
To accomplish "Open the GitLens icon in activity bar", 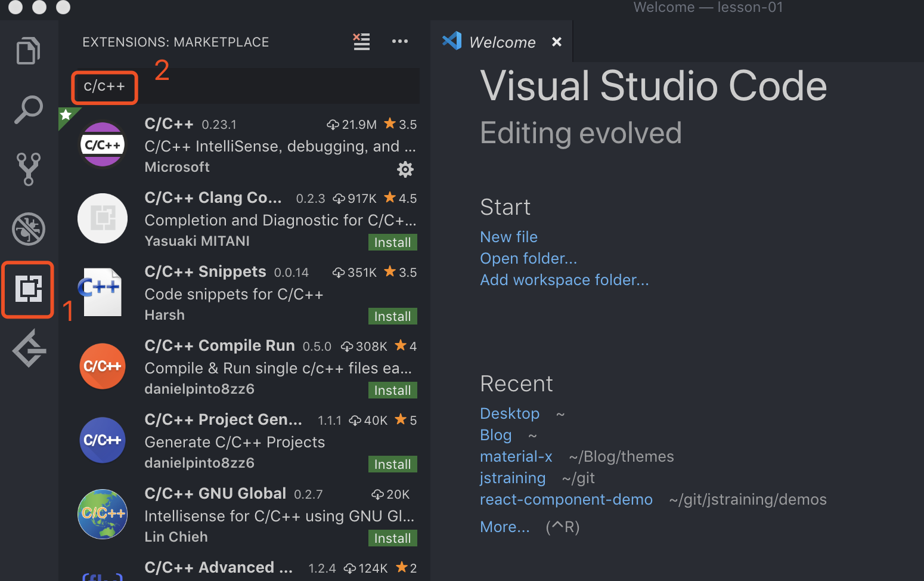I will click(29, 348).
